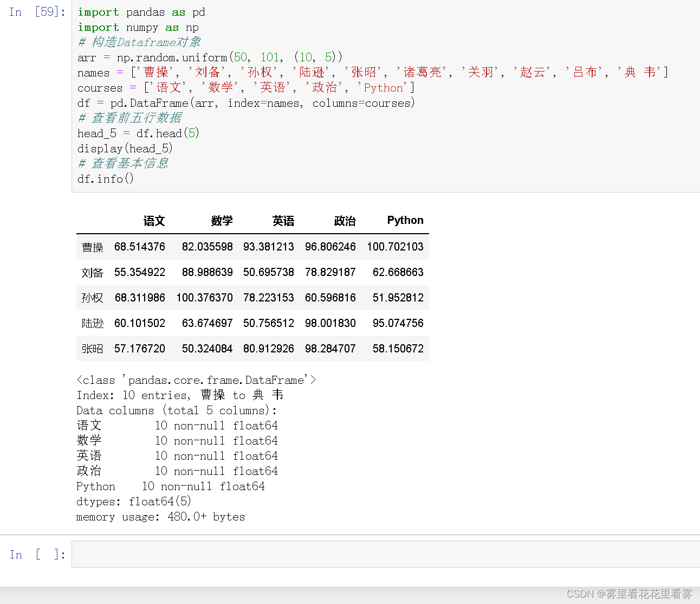Click cell value 68.311986

click(x=140, y=298)
